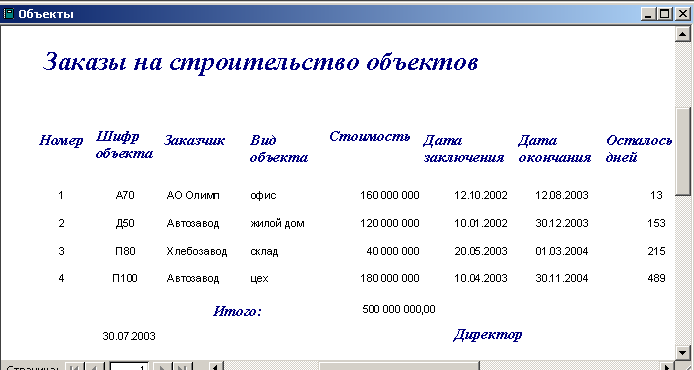Go to the previous report page
Image resolution: width=694 pixels, height=370 pixels.
94,367
